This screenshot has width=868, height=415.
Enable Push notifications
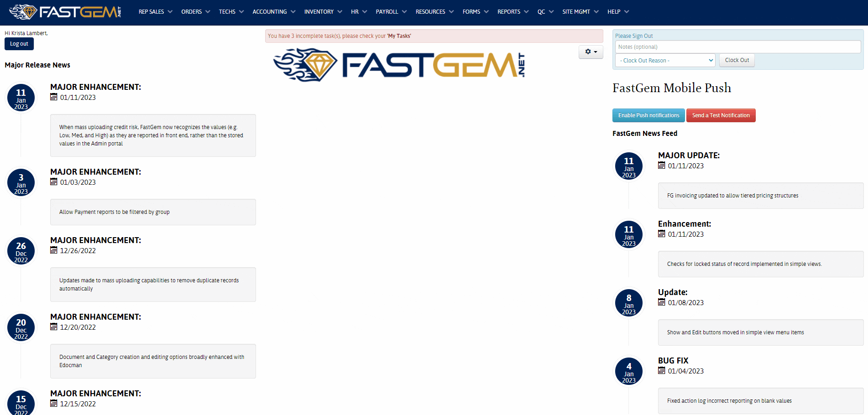click(648, 115)
